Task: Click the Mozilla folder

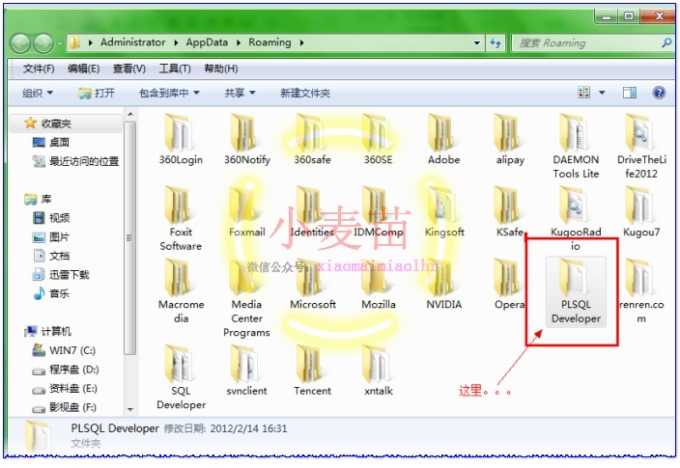Action: coord(378,285)
